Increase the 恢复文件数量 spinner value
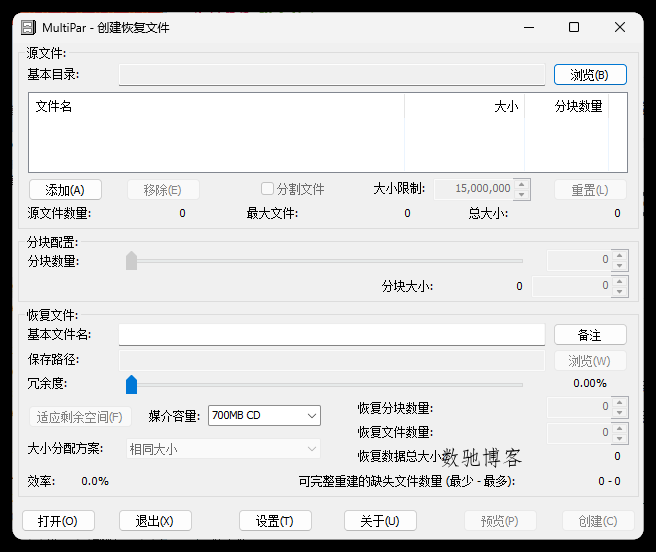This screenshot has height=552, width=656. click(x=620, y=428)
